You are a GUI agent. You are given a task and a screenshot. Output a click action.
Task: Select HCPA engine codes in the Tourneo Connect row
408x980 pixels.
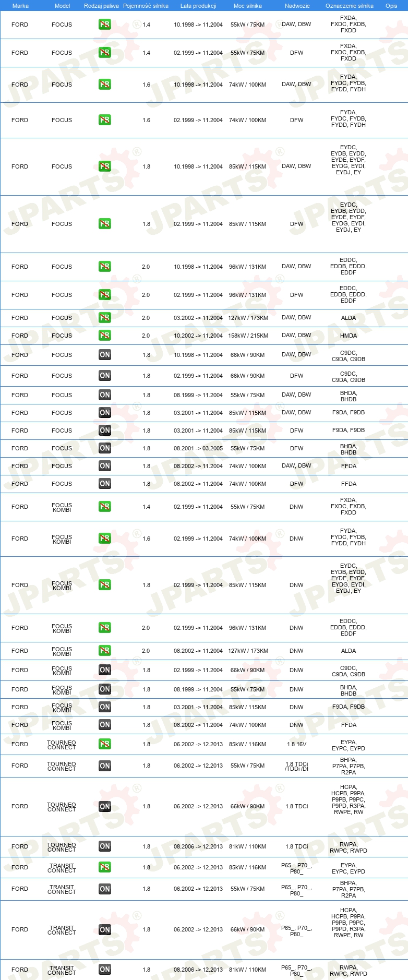click(x=349, y=799)
